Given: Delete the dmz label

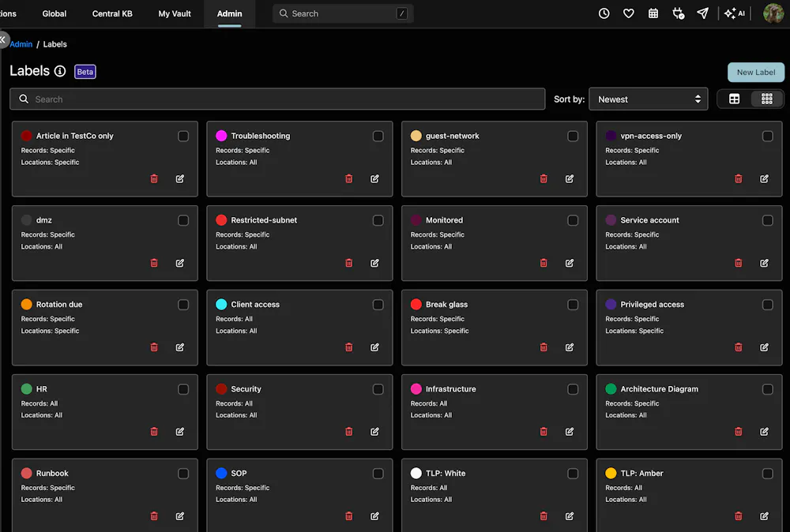Looking at the screenshot, I should (x=154, y=263).
